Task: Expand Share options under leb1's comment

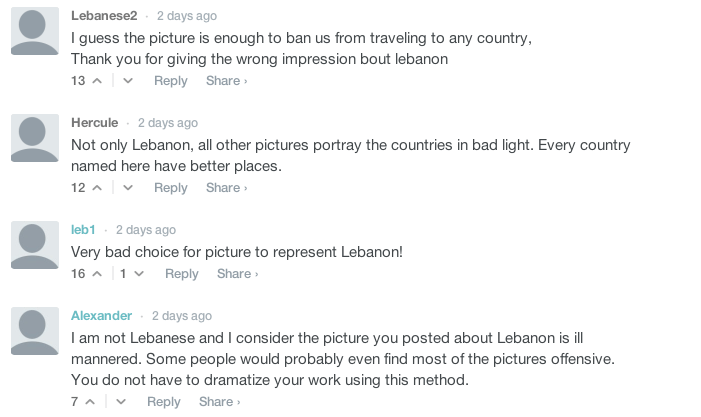Action: click(237, 274)
